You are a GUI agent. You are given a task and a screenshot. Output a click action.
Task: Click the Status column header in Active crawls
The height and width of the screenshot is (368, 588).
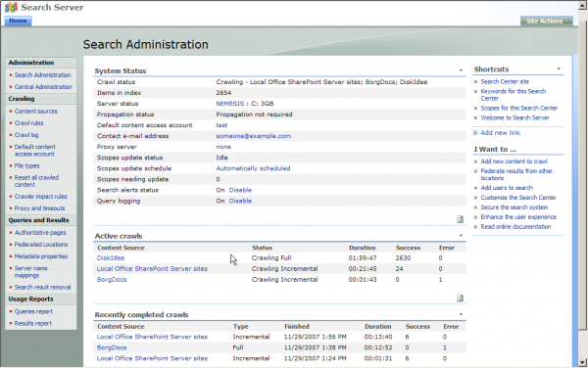click(x=262, y=248)
